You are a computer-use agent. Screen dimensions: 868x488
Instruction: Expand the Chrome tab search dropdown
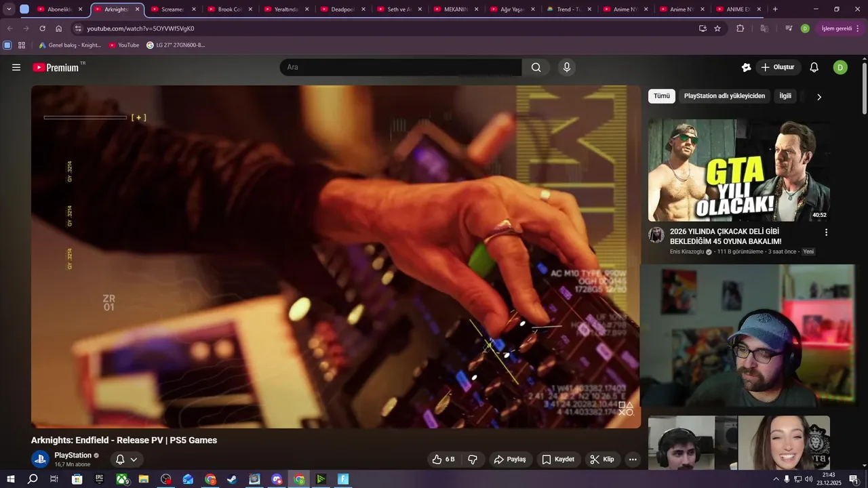pyautogui.click(x=9, y=9)
